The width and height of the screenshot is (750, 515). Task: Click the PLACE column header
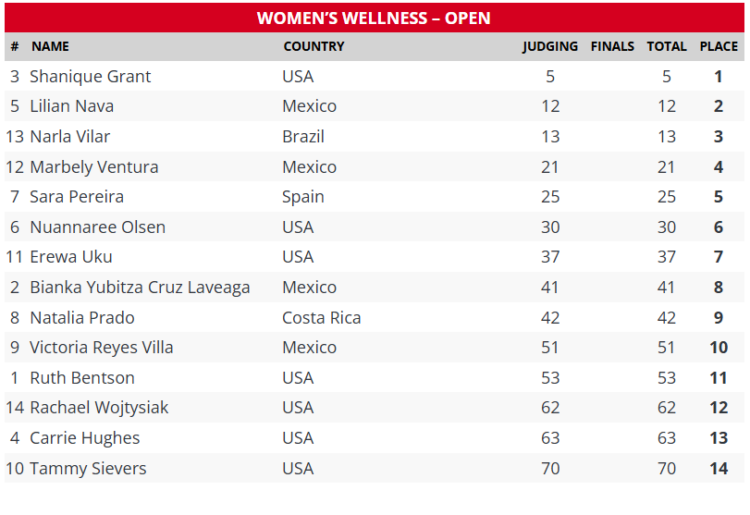(718, 46)
